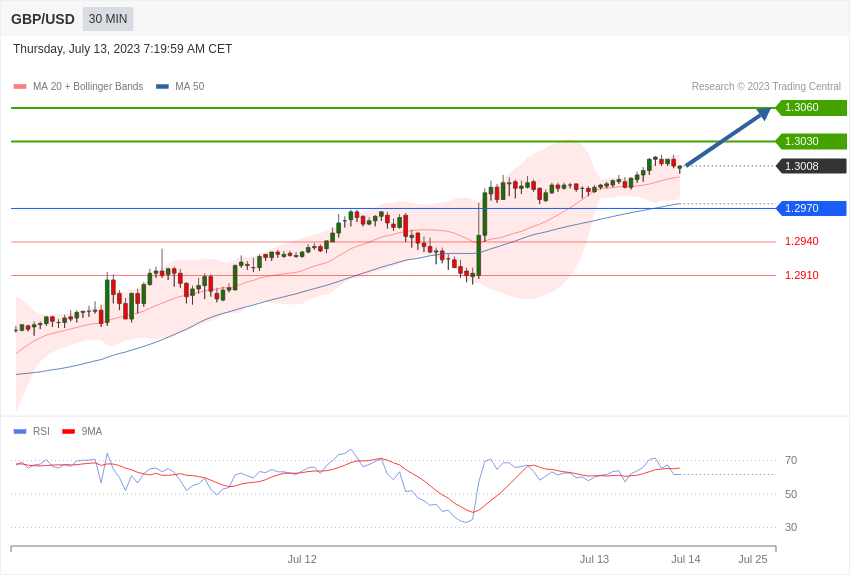Click the Jul 13 date axis label
This screenshot has height=576, width=850.
(594, 559)
